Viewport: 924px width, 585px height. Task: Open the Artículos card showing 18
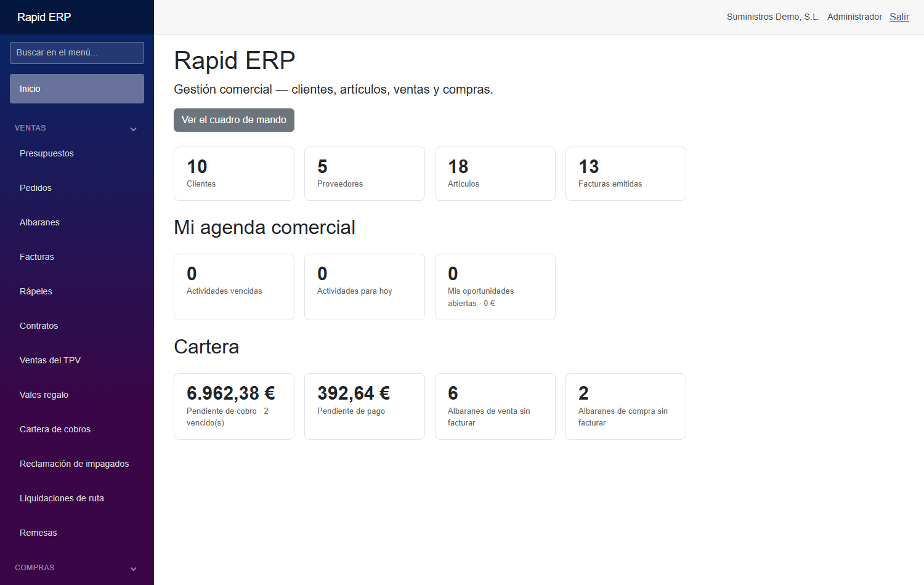[x=495, y=174]
